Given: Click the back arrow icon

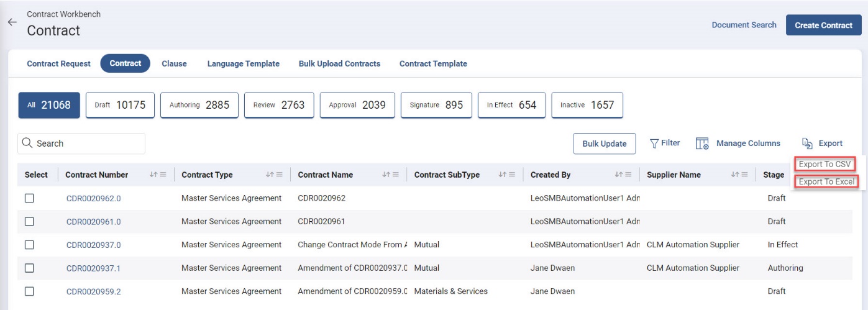Looking at the screenshot, I should tap(12, 22).
